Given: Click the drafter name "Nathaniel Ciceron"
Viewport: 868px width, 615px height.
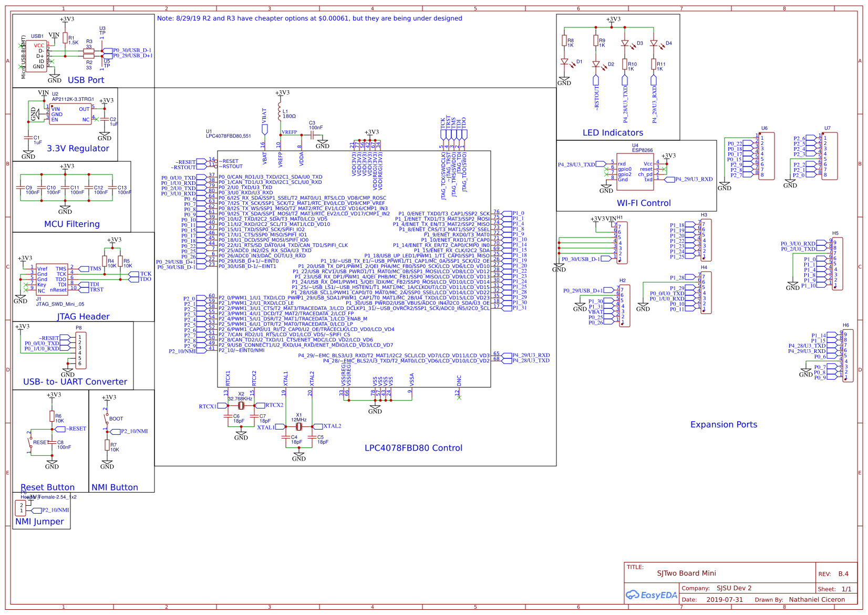Looking at the screenshot, I should click(817, 599).
